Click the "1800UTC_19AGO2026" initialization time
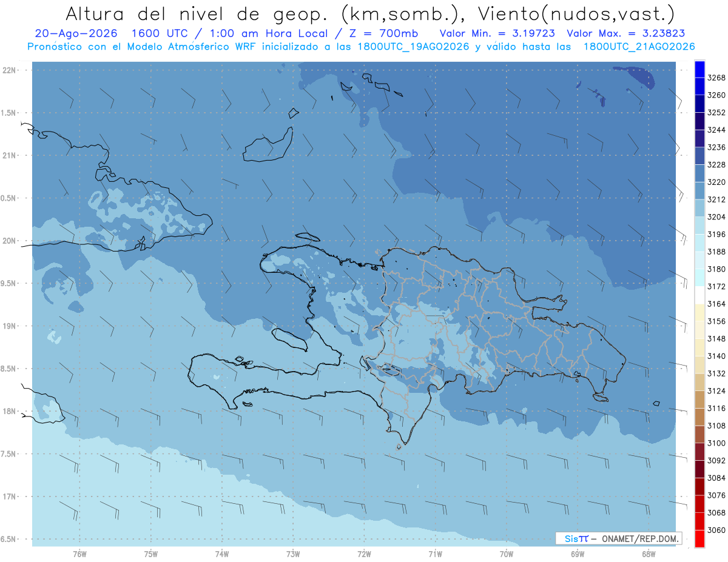Screen dimensions: 728x562 414,46
